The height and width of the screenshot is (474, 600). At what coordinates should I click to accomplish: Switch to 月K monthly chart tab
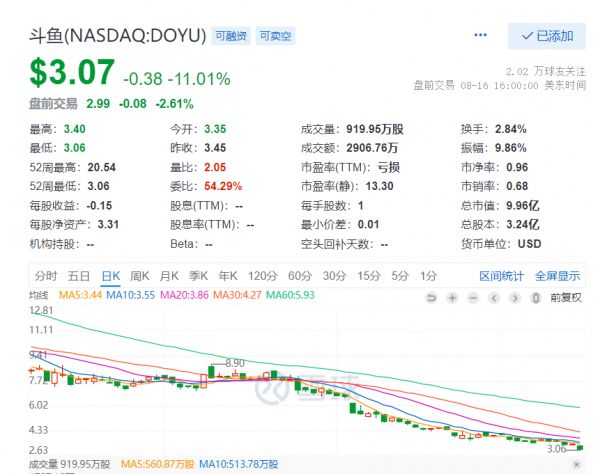tap(169, 275)
